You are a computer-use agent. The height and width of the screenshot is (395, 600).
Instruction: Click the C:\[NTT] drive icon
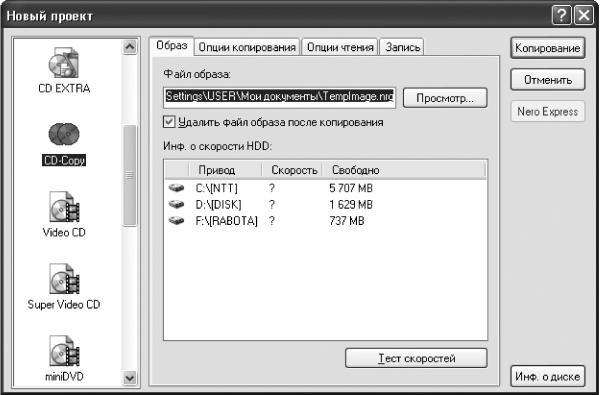click(176, 188)
